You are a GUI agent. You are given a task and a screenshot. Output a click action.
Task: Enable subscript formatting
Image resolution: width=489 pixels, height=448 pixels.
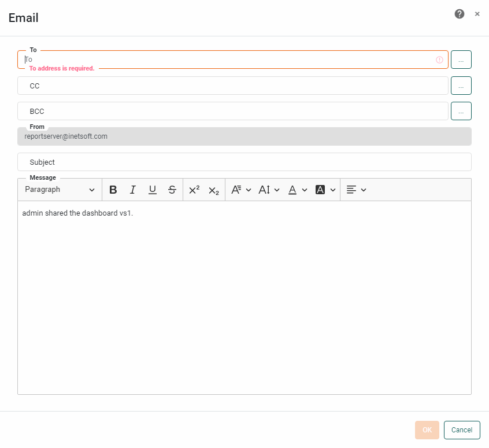[x=213, y=190]
